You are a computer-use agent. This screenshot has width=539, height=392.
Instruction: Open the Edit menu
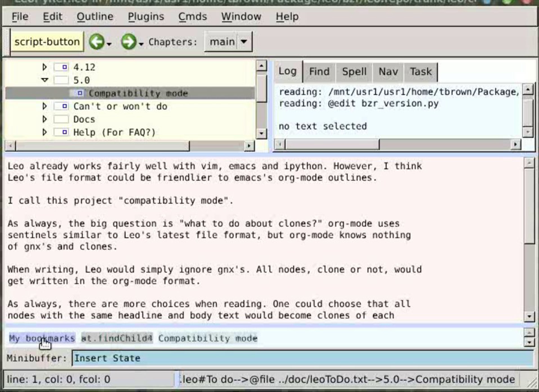click(53, 17)
